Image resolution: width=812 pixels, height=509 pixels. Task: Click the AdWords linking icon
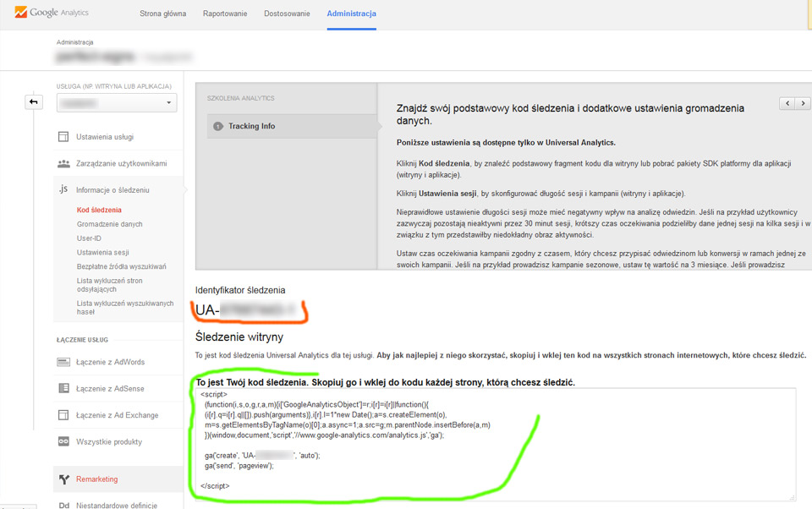pos(63,362)
